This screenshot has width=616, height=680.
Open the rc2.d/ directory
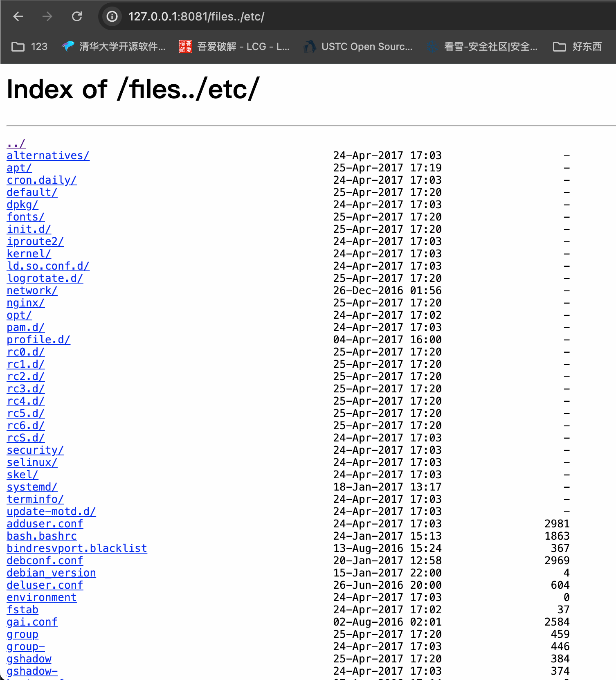[26, 376]
